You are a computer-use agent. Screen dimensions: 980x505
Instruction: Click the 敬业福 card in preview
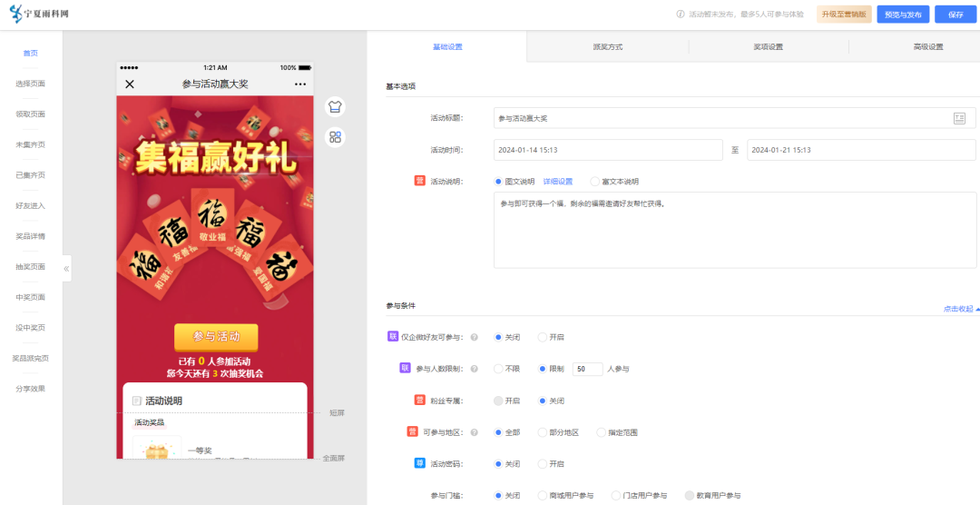[212, 218]
